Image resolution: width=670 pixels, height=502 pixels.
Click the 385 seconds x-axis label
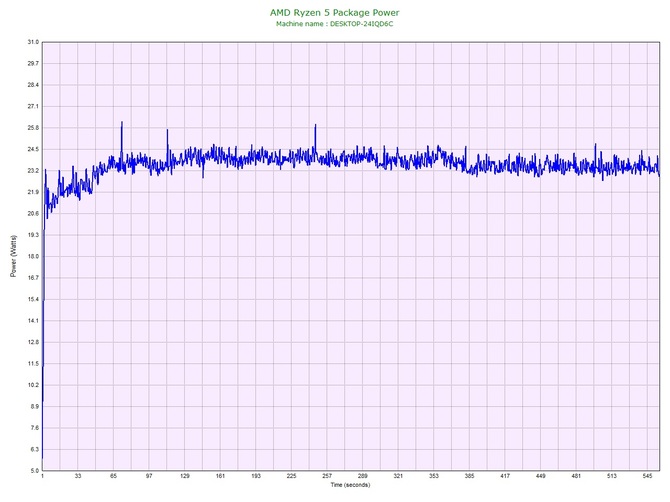pyautogui.click(x=469, y=476)
